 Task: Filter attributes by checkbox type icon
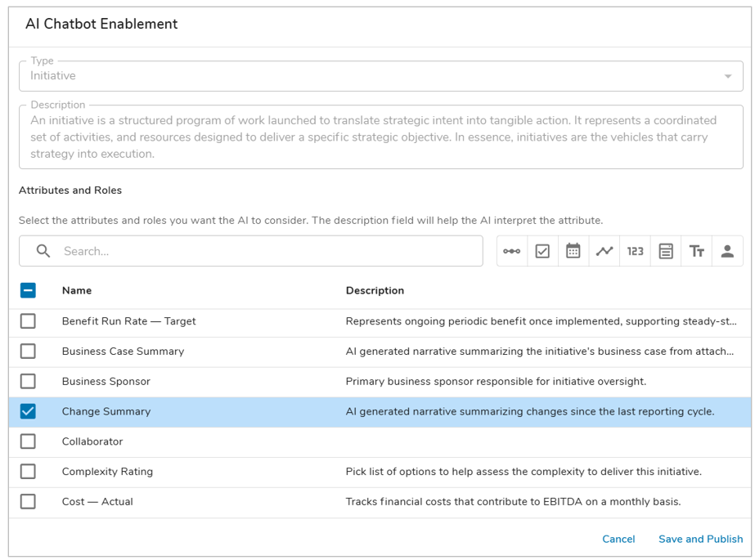coord(542,252)
